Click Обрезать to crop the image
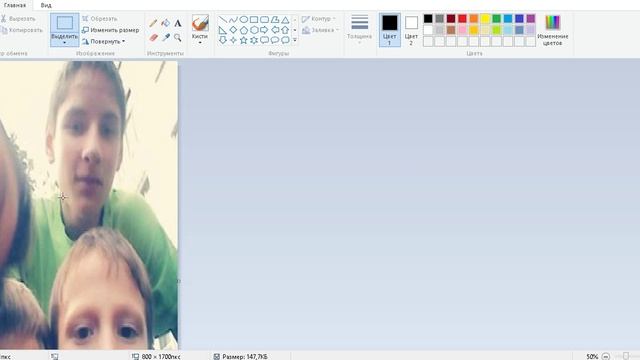The width and height of the screenshot is (640, 360). pos(100,19)
